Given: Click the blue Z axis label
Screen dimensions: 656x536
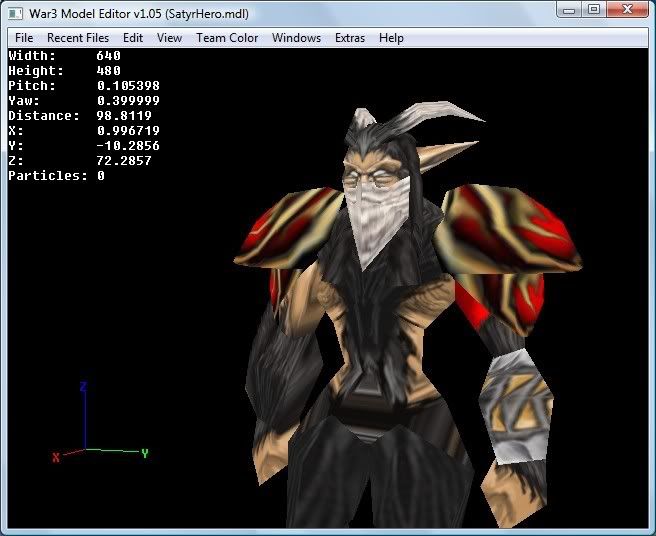Looking at the screenshot, I should [x=83, y=387].
